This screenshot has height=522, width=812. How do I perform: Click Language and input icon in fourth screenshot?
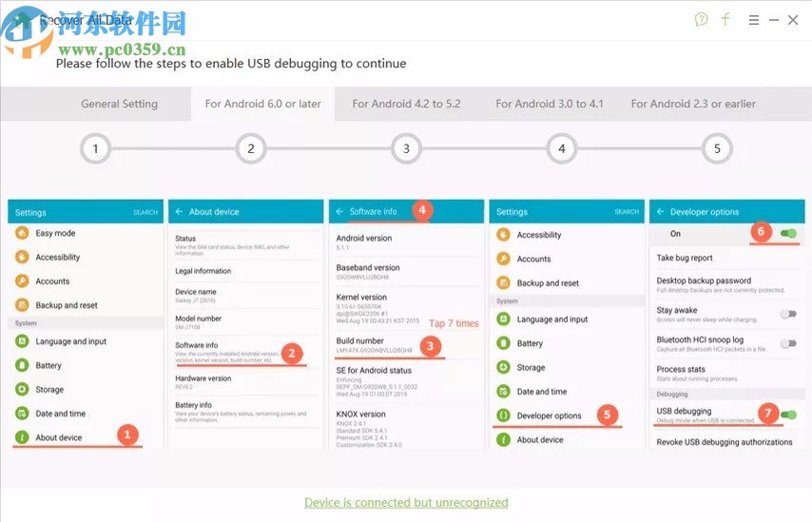tap(503, 319)
